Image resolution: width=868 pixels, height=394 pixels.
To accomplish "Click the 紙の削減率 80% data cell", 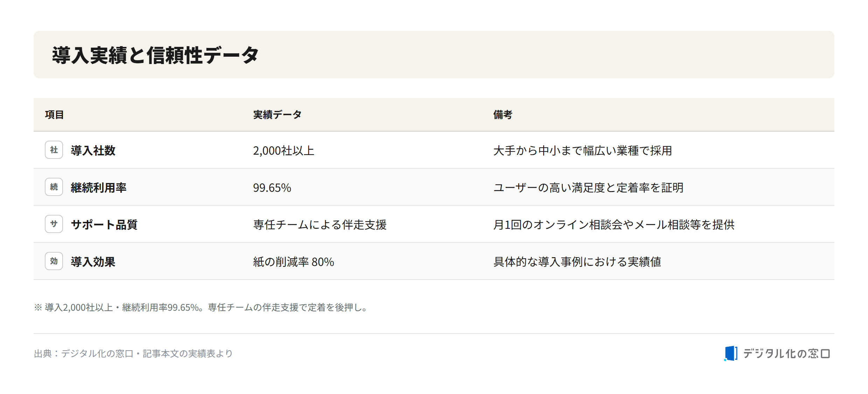I will coord(294,262).
